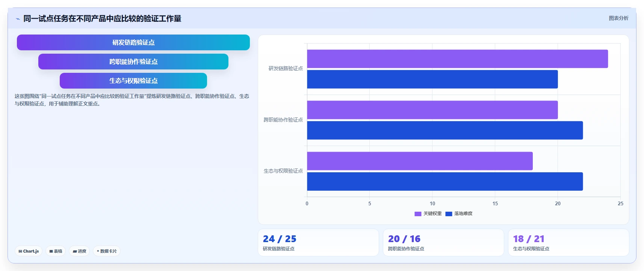Image resolution: width=644 pixels, height=271 pixels.
Task: Click the x-axis tick value 25
Action: coord(620,203)
